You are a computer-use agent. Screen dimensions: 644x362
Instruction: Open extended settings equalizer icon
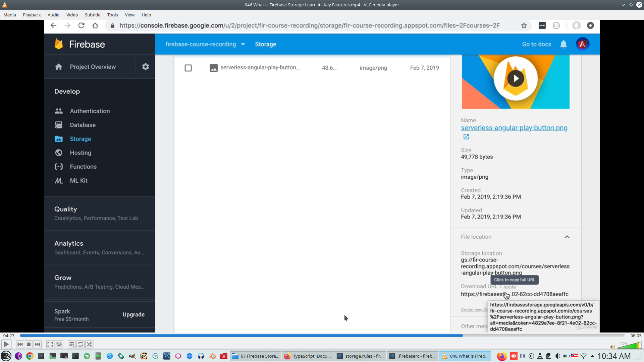59,344
